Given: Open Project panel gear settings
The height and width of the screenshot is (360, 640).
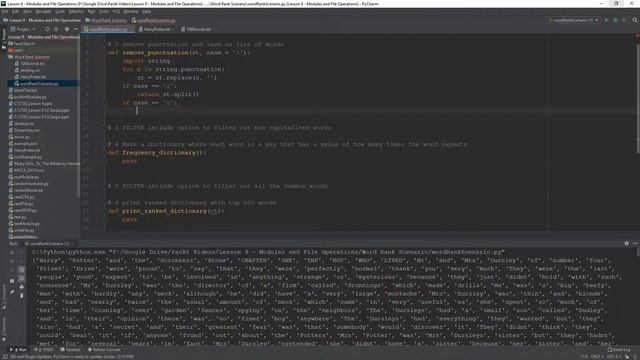Looking at the screenshot, I should coord(67,29).
